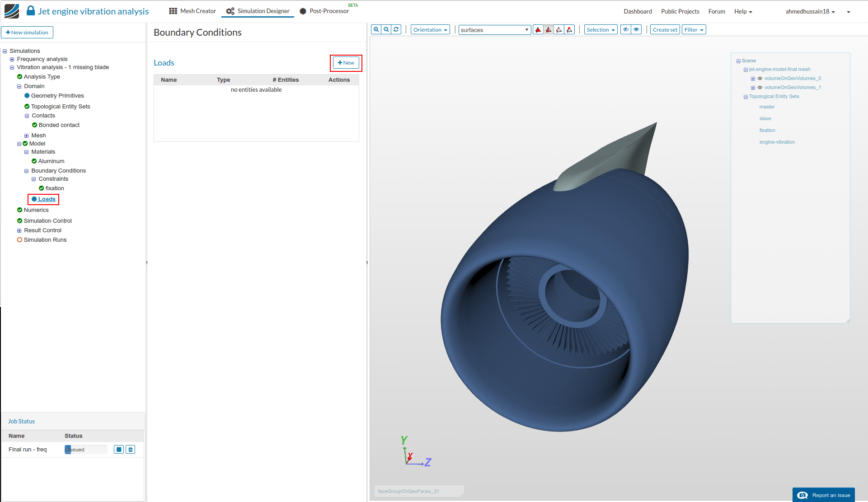Select the engine-vibration entity set
The image size is (868, 502).
pos(777,142)
